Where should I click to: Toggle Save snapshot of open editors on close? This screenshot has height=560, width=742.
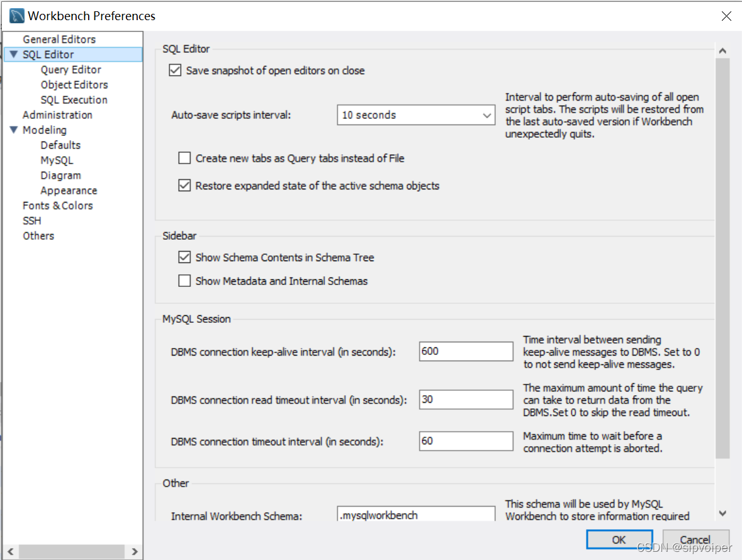click(175, 70)
